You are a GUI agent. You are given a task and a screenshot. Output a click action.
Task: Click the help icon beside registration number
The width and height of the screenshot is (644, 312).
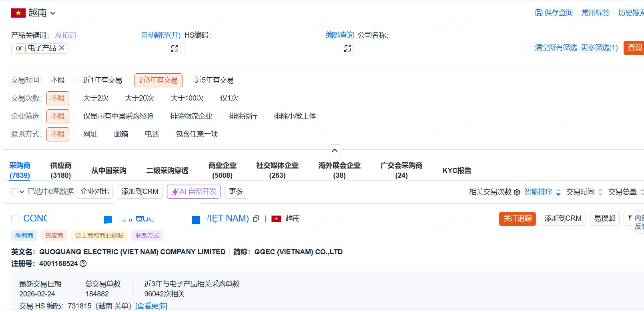tap(83, 264)
